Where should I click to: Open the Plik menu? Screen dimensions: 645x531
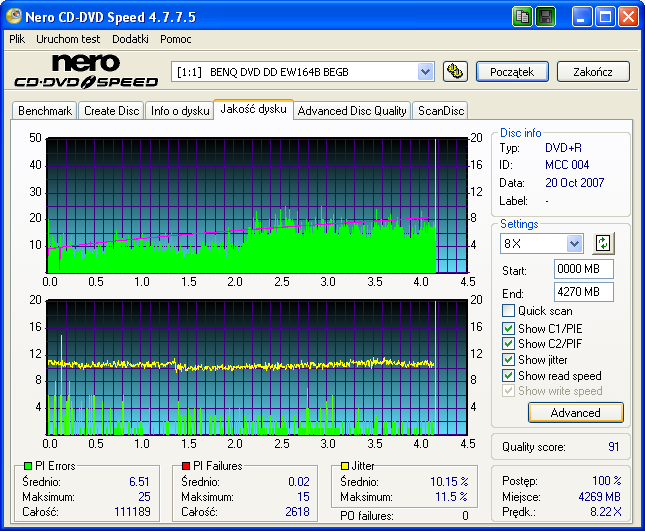coord(17,39)
